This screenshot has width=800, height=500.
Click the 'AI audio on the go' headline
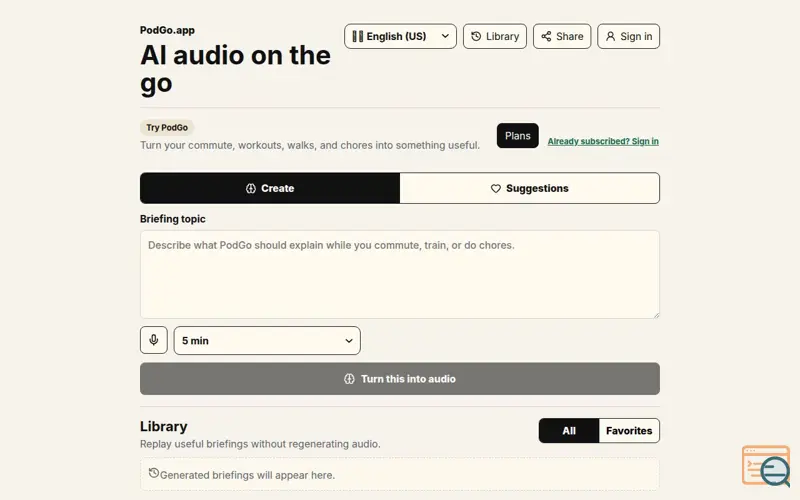(x=235, y=69)
